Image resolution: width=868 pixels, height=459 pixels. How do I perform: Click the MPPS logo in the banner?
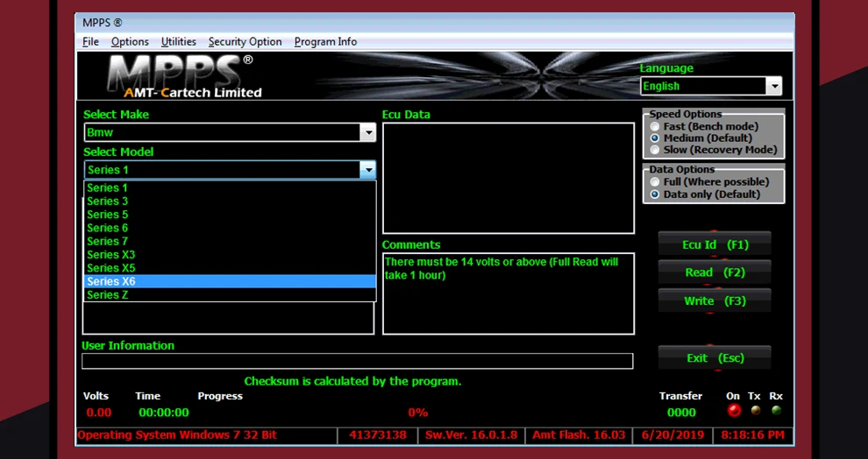(x=182, y=75)
